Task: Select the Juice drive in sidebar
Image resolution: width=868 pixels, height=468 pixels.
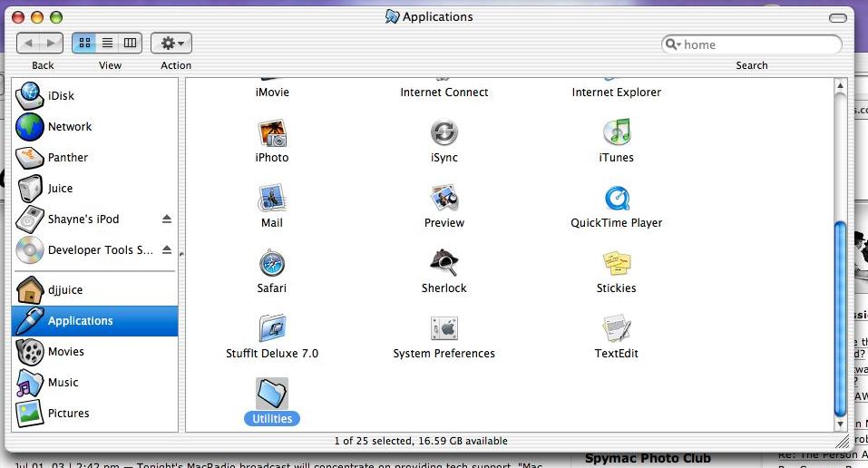Action: pos(95,189)
